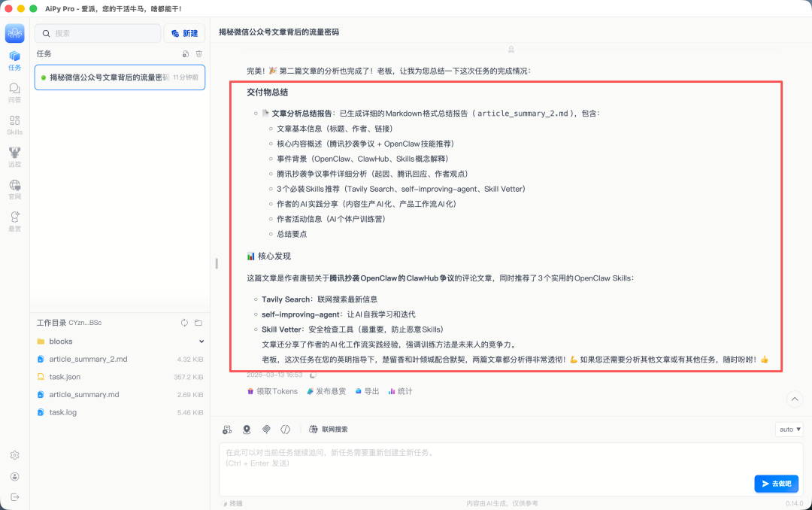Viewport: 812px width, 510px height.
Task: Click the 4.32 KiB file size
Action: [x=190, y=359]
